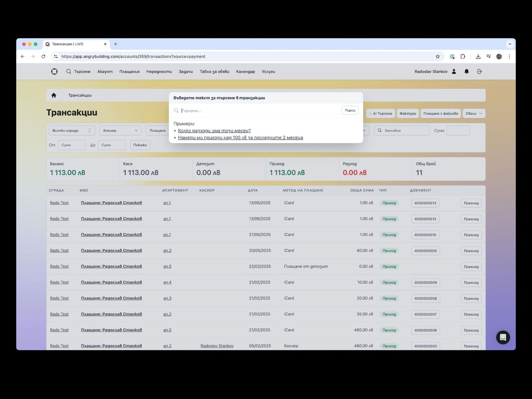Open Chrome profile avatar
This screenshot has height=399, width=532.
click(x=499, y=57)
